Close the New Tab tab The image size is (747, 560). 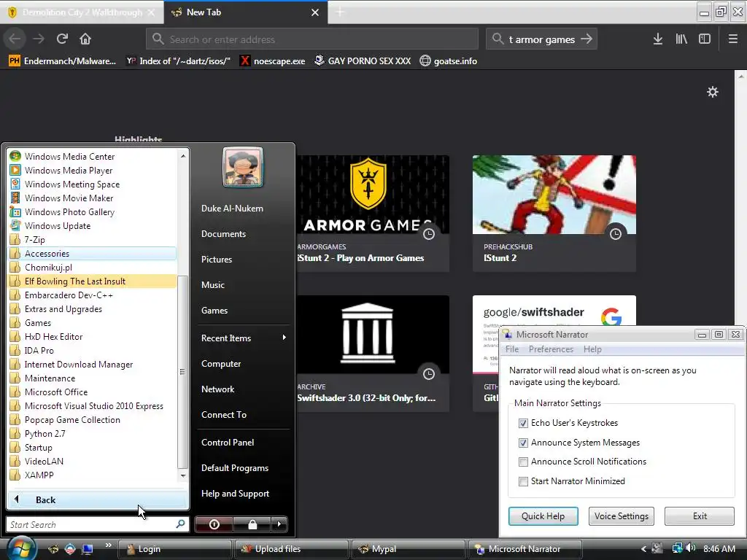click(x=315, y=12)
